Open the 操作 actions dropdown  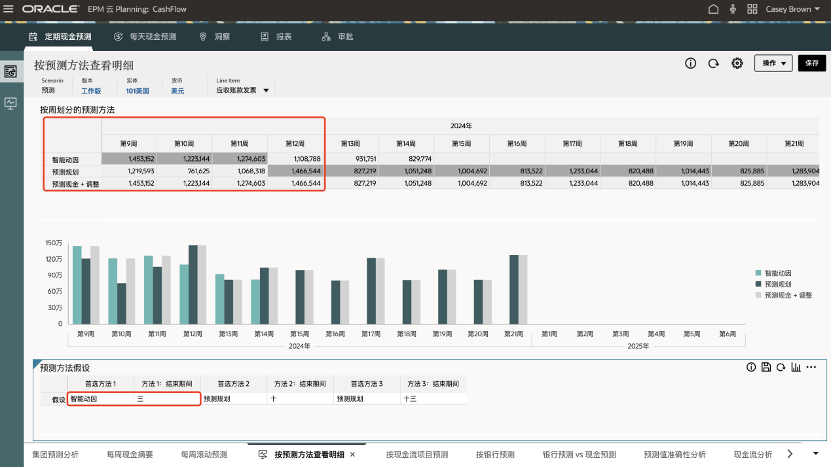(x=772, y=63)
